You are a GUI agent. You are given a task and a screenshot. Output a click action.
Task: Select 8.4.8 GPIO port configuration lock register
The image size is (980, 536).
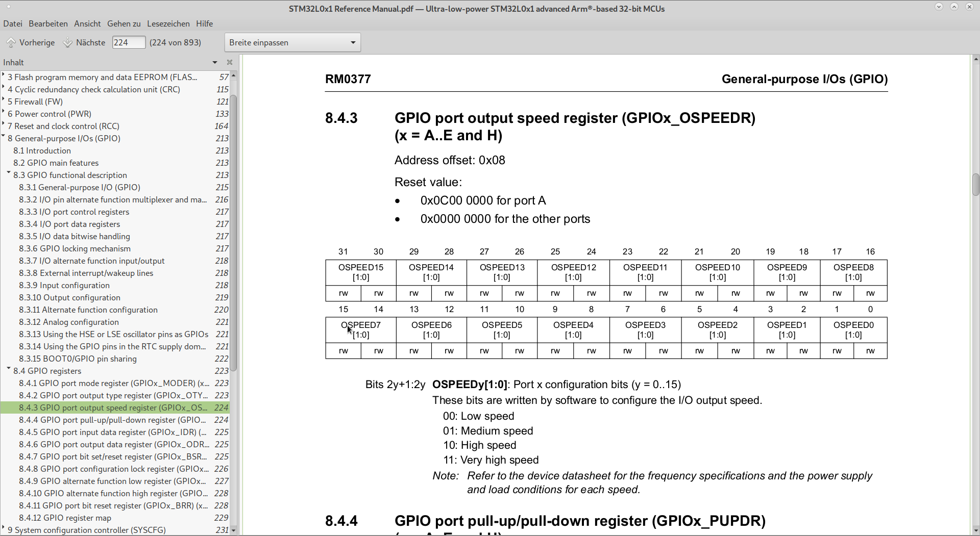[115, 469]
